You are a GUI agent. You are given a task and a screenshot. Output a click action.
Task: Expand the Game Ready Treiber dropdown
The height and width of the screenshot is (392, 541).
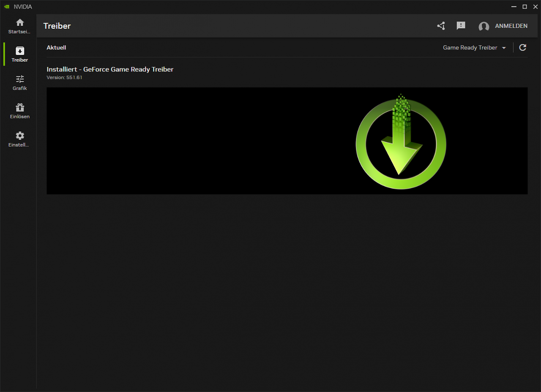coord(474,48)
